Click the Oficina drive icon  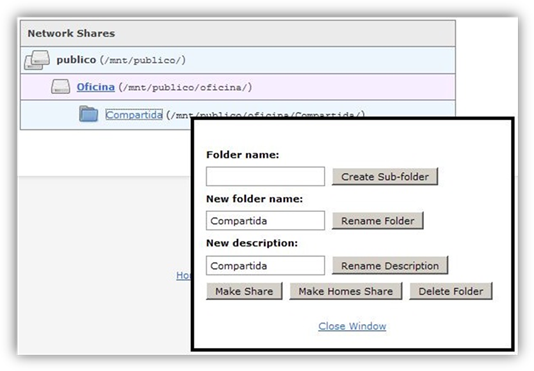(x=61, y=87)
